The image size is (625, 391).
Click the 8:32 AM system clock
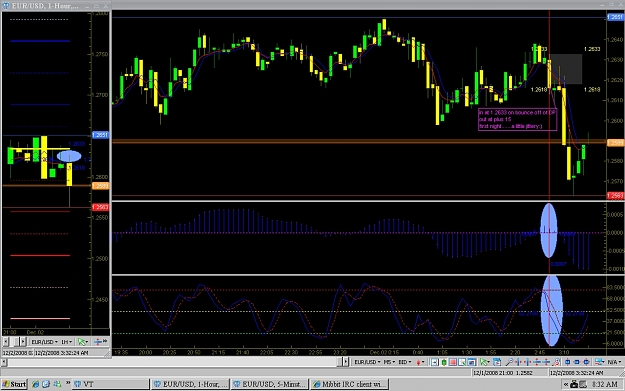click(x=605, y=385)
